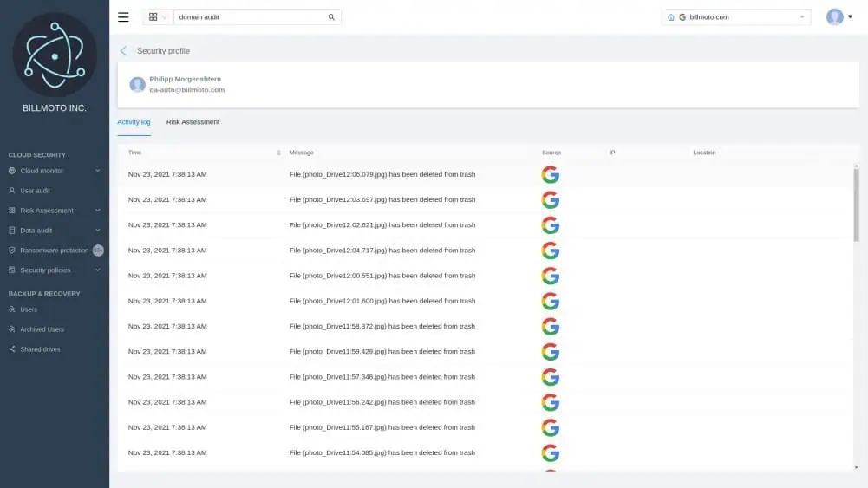
Task: Switch to the Activity log tab
Action: [134, 121]
